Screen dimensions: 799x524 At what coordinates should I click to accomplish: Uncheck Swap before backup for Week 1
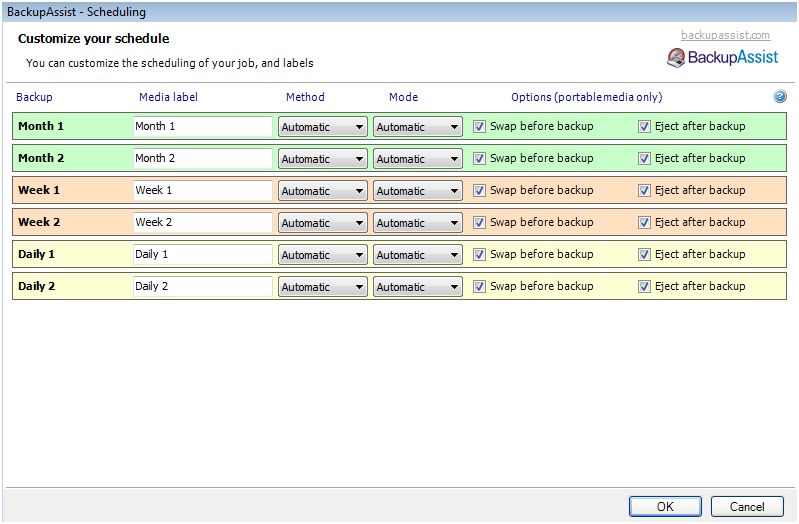pyautogui.click(x=479, y=191)
